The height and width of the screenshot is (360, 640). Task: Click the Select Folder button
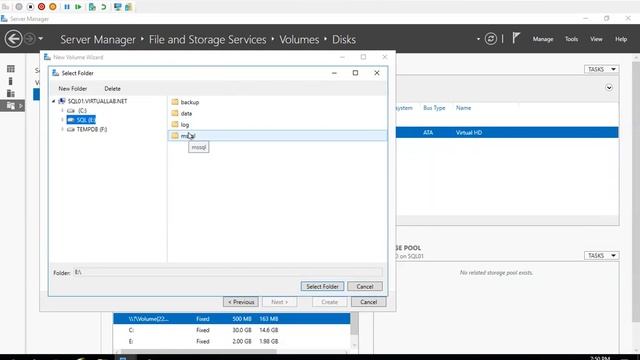click(322, 286)
